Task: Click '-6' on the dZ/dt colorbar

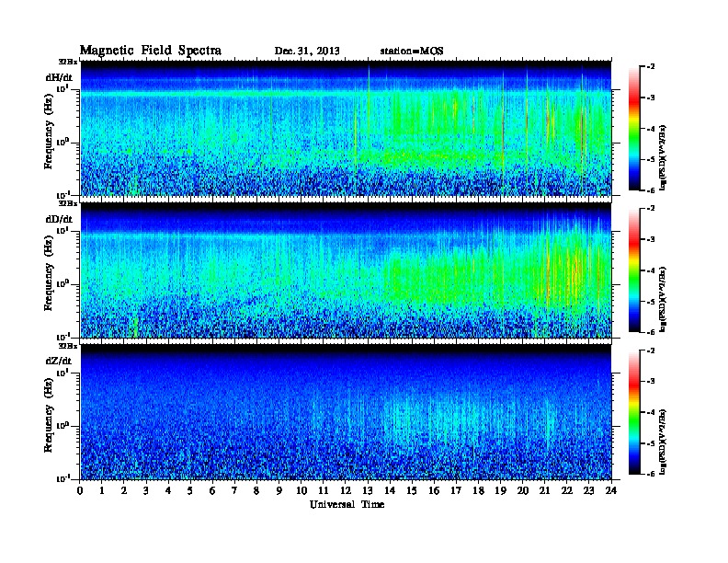Action: point(651,474)
